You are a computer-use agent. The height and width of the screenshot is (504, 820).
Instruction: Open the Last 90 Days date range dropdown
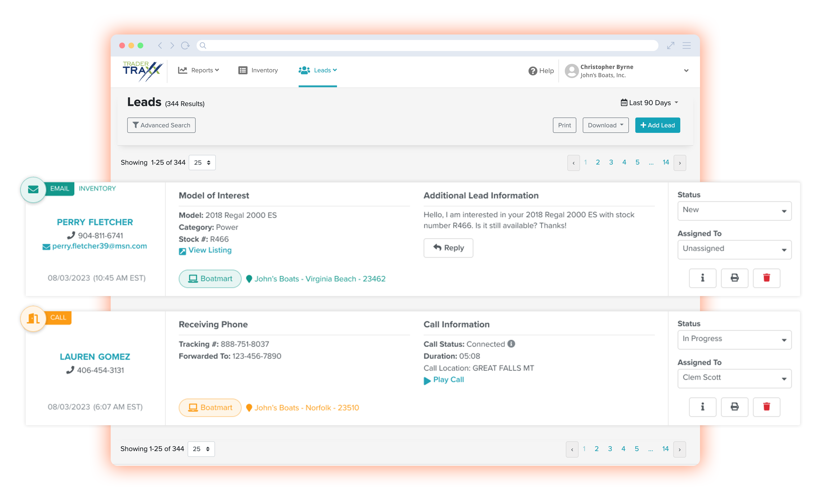[x=649, y=103]
